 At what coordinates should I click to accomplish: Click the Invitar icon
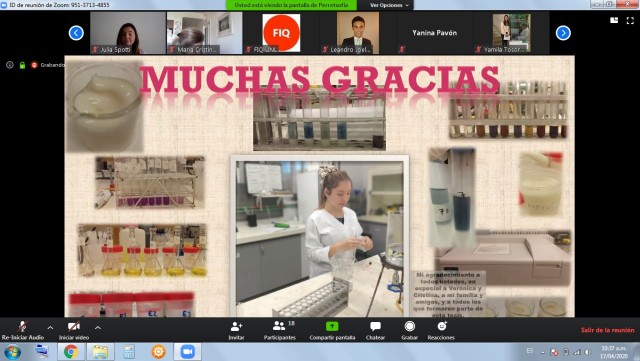click(236, 326)
